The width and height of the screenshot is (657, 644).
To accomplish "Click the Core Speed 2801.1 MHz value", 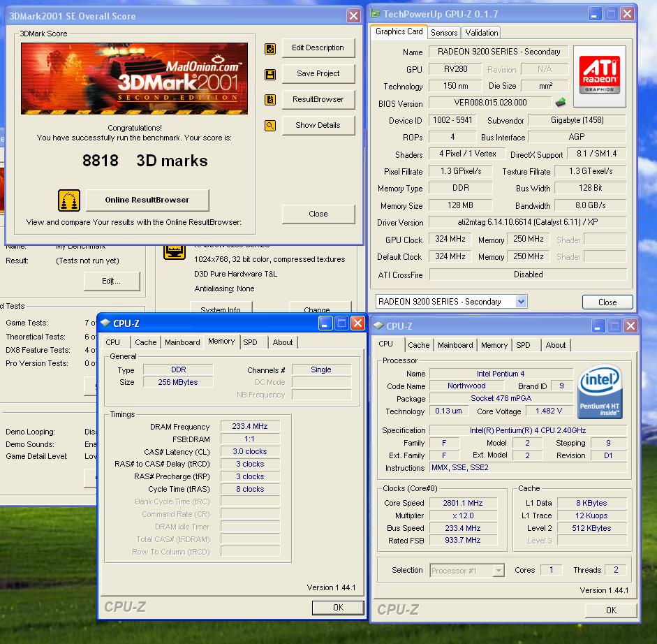I will click(x=463, y=503).
